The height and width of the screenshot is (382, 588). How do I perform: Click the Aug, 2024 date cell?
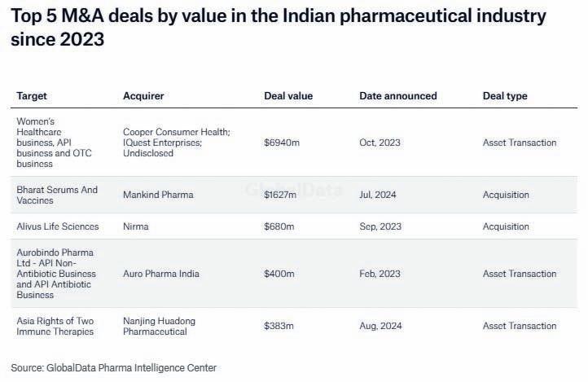pyautogui.click(x=380, y=326)
